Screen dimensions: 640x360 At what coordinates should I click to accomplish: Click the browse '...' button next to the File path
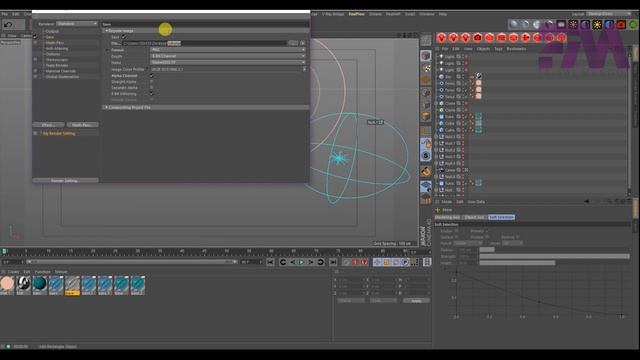click(293, 43)
